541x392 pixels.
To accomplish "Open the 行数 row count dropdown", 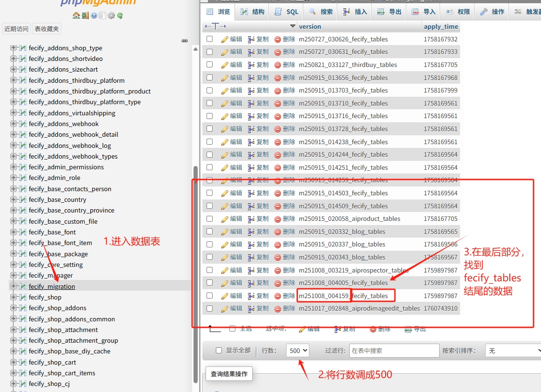I will click(x=297, y=351).
